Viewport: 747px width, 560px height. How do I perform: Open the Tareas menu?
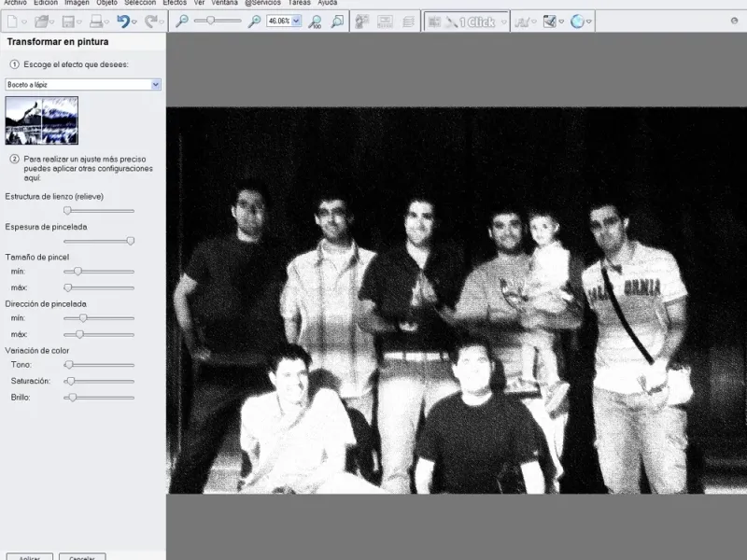click(299, 3)
